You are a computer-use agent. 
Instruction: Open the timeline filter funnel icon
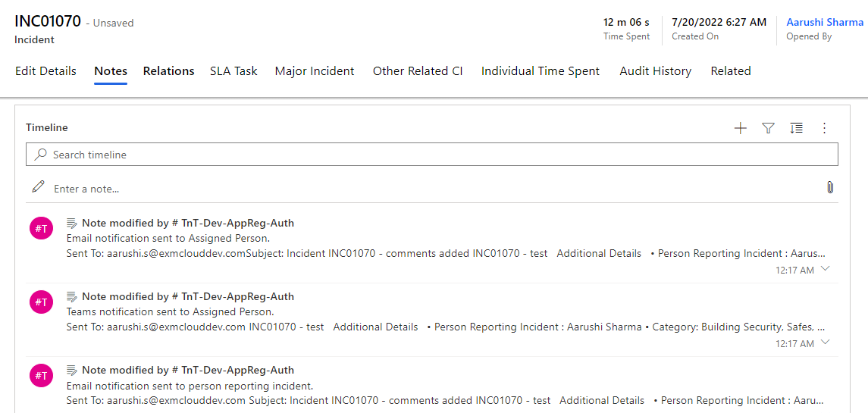pos(768,128)
